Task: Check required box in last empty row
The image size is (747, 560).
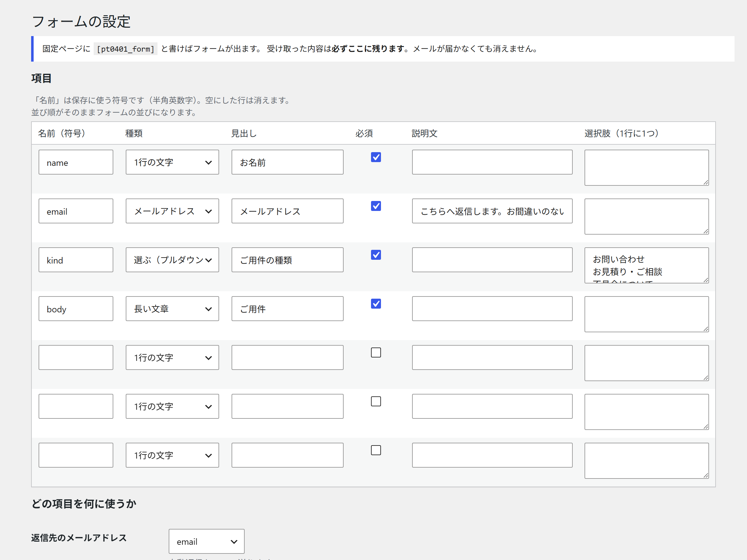Action: tap(376, 450)
